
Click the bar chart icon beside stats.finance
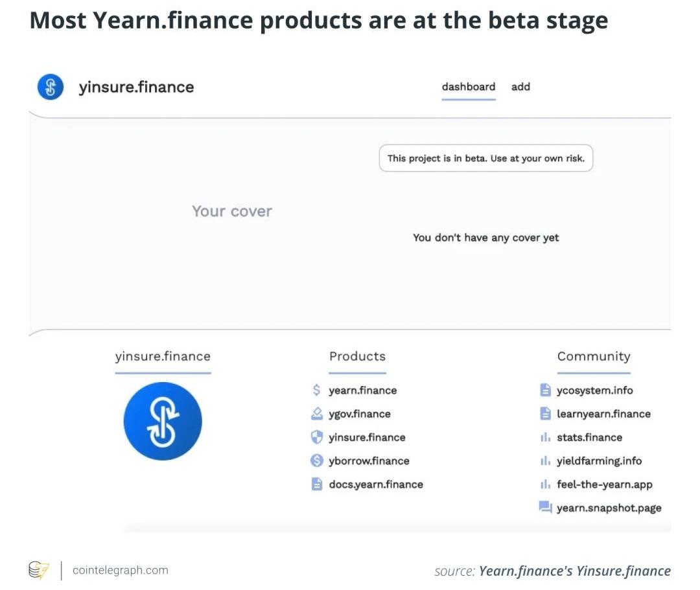[x=545, y=438]
